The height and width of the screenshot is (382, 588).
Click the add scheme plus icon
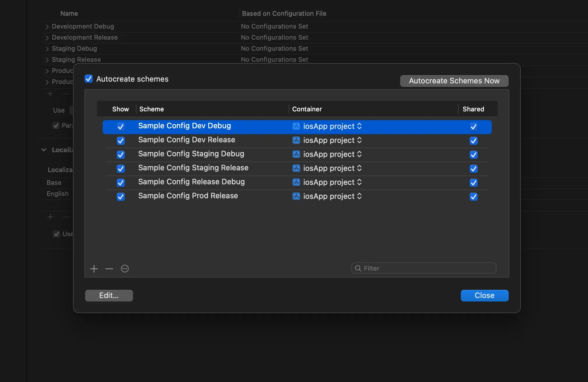click(x=94, y=269)
